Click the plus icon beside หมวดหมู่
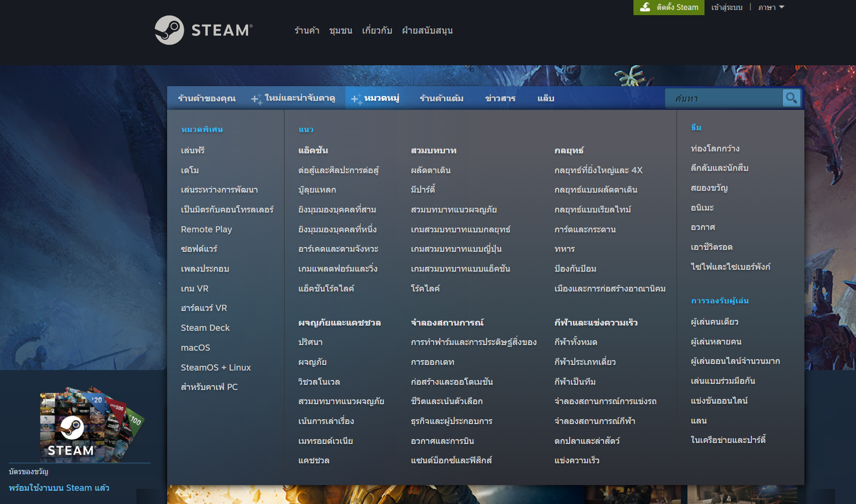The width and height of the screenshot is (856, 504). [x=356, y=99]
